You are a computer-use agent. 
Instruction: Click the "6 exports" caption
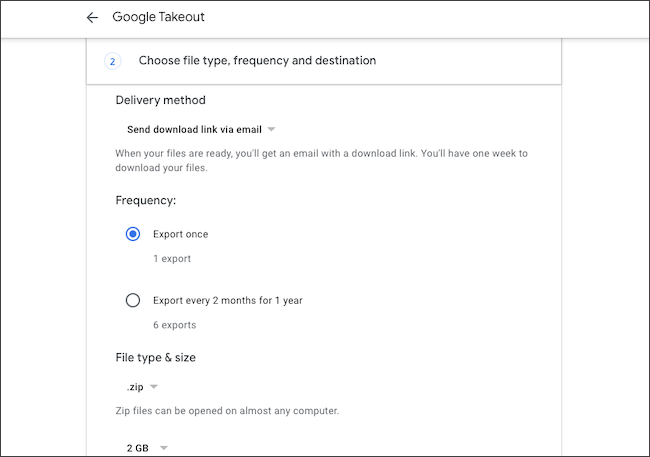tap(174, 324)
